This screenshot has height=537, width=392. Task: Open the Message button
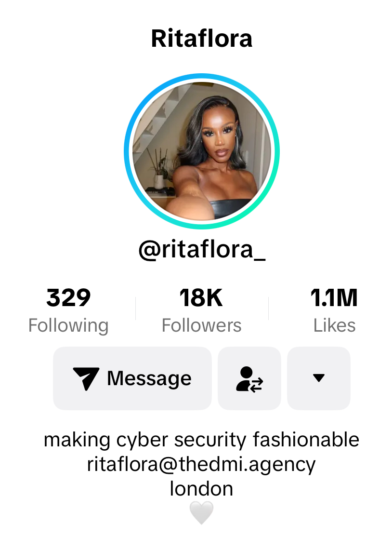click(132, 378)
